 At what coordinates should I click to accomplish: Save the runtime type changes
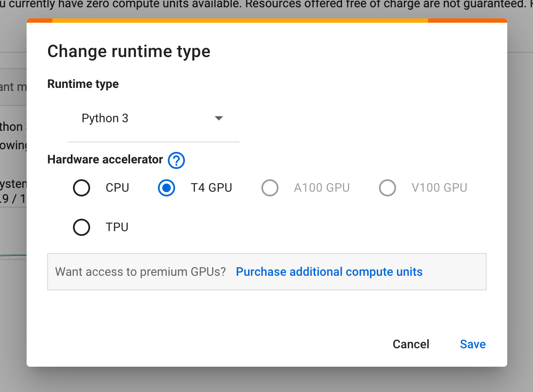(472, 344)
